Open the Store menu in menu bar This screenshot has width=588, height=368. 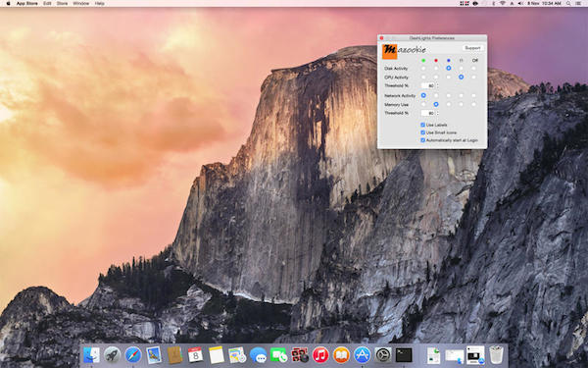[62, 3]
